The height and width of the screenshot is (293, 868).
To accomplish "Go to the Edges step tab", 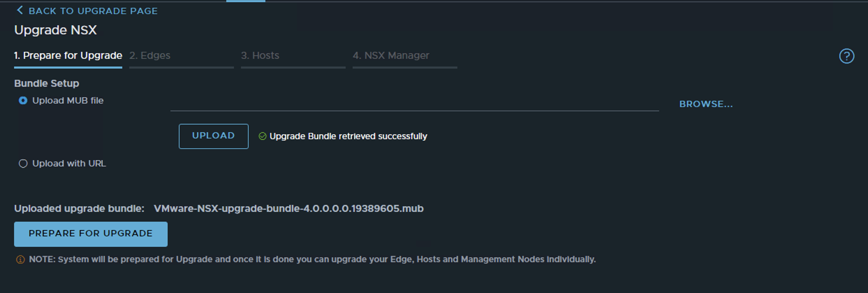I will [150, 56].
